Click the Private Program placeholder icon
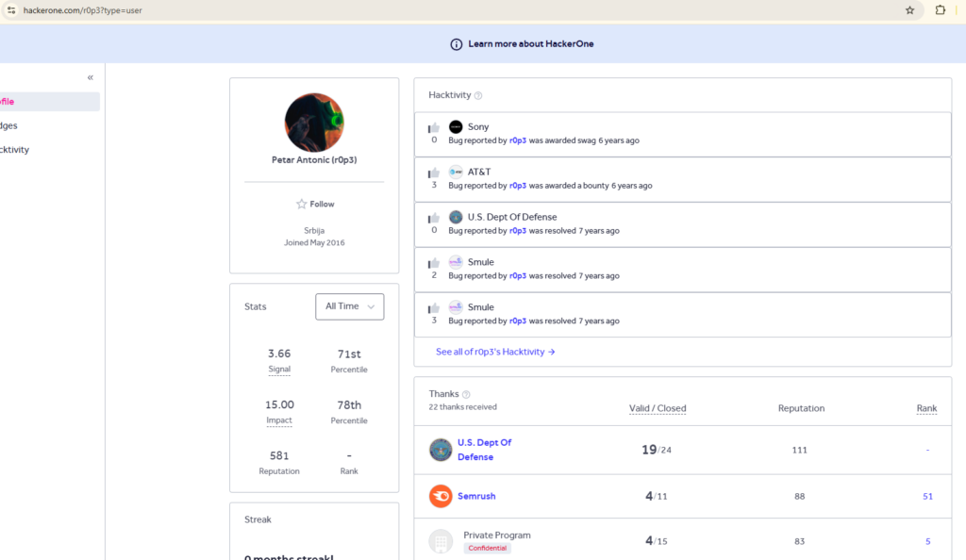Viewport: 966px width, 560px height. click(441, 541)
